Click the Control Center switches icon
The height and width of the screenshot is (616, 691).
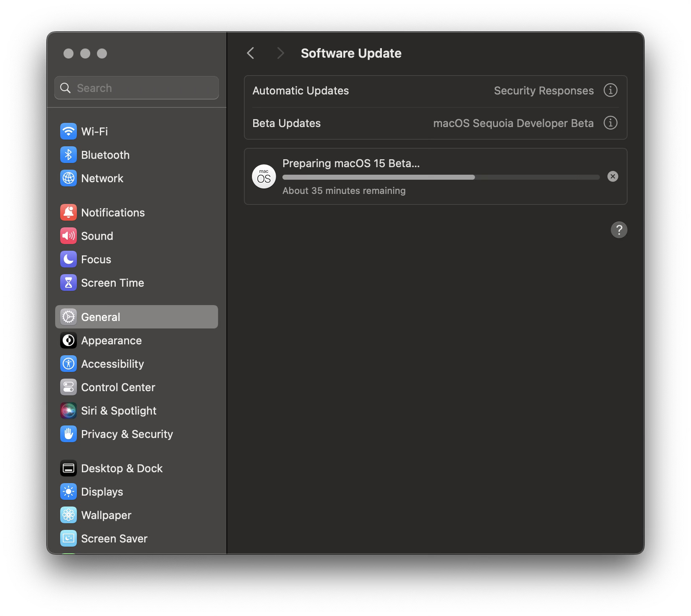click(x=69, y=387)
